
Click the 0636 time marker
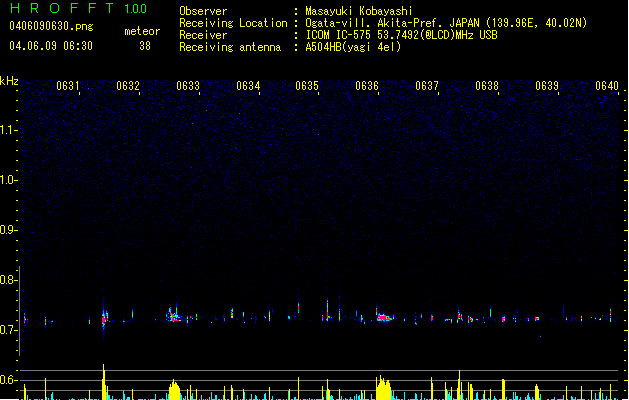point(367,85)
